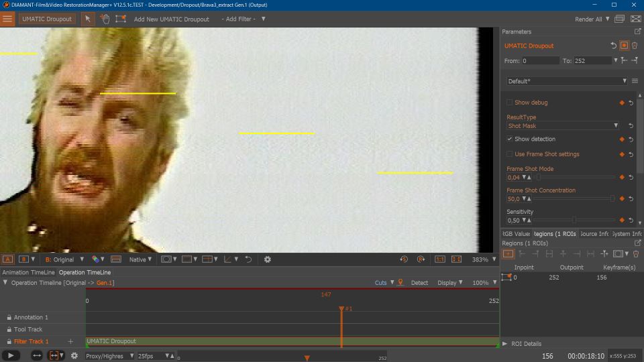
Task: Open the hamburger main menu
Action: (7, 19)
